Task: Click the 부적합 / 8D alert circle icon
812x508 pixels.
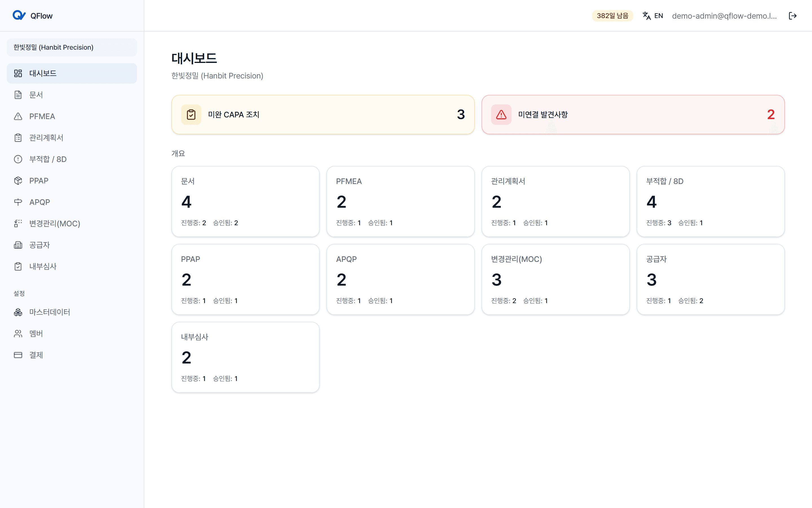Action: (x=18, y=159)
